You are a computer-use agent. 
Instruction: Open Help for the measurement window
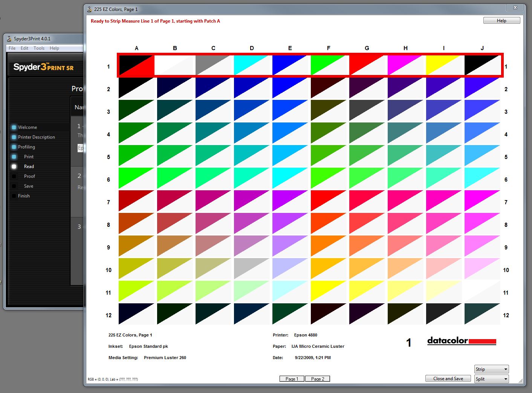(501, 20)
